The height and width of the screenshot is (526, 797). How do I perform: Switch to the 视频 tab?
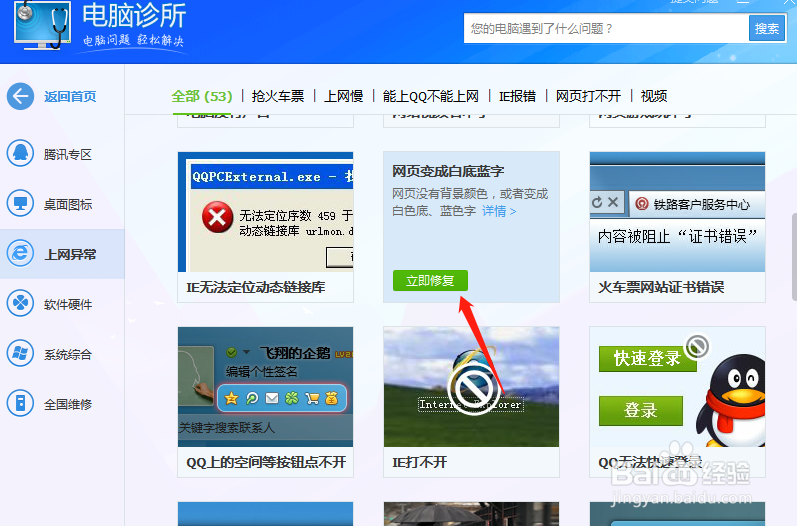654,96
